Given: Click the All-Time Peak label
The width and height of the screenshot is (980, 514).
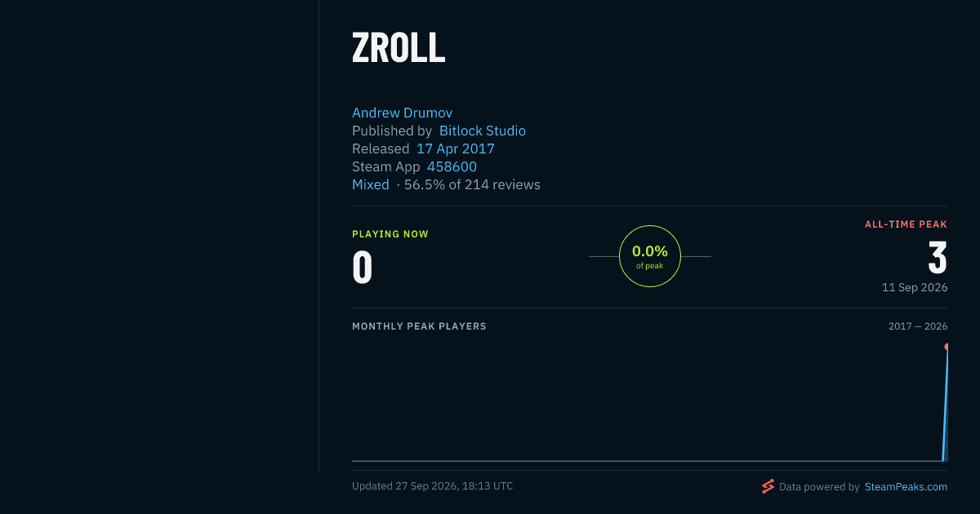Looking at the screenshot, I should click(x=906, y=224).
